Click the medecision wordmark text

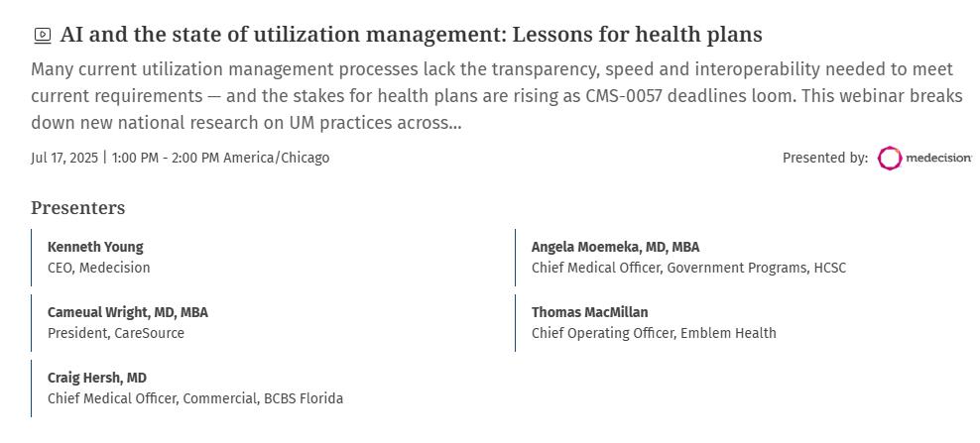pos(938,159)
